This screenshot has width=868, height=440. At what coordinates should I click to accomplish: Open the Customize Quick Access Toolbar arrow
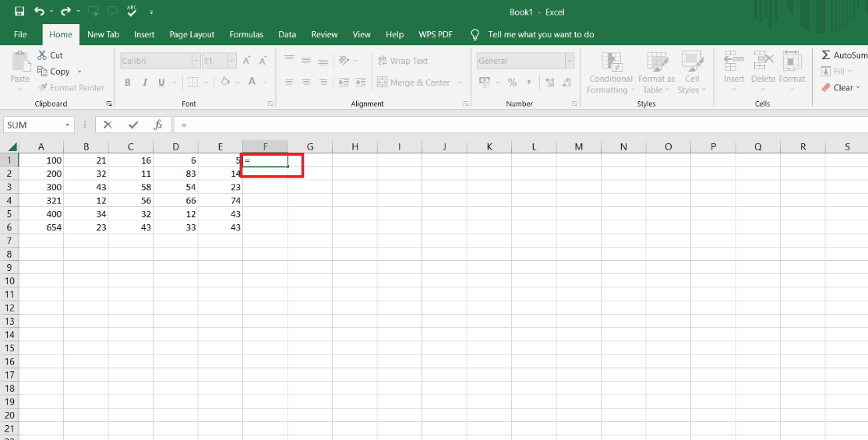151,12
